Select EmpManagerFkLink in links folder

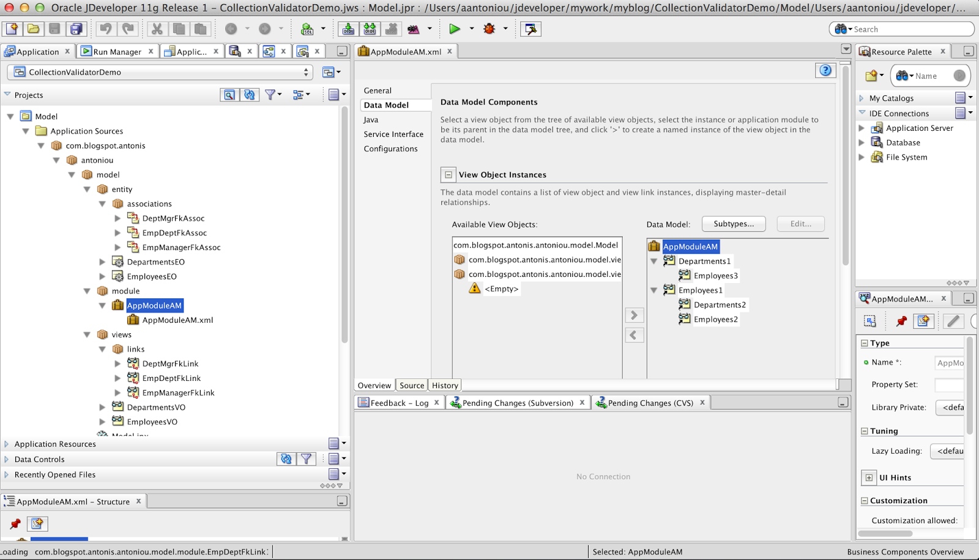coord(178,393)
